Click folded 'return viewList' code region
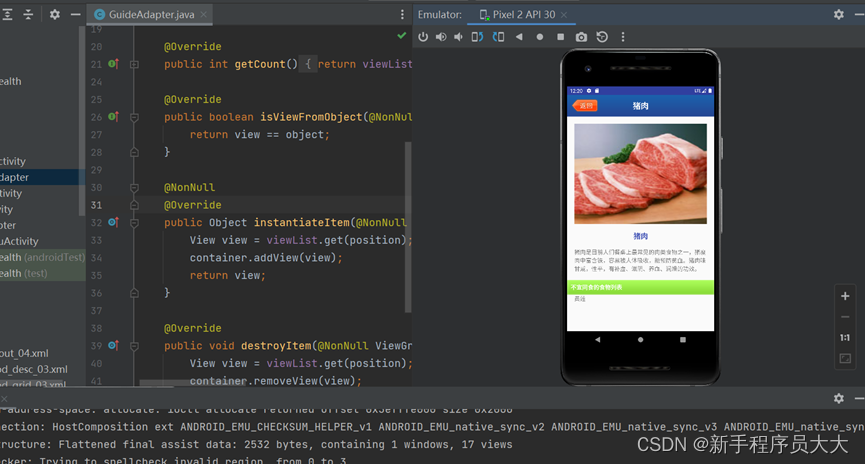The height and width of the screenshot is (464, 865). click(x=357, y=64)
